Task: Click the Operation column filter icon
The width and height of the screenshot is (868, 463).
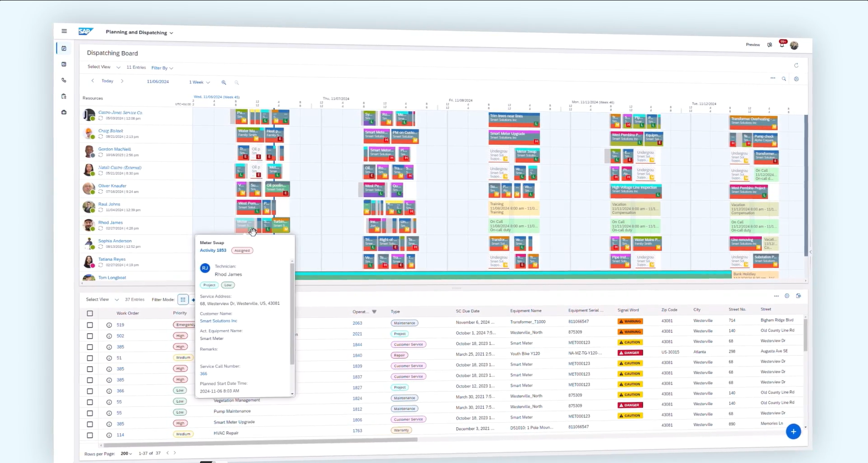Action: point(374,312)
